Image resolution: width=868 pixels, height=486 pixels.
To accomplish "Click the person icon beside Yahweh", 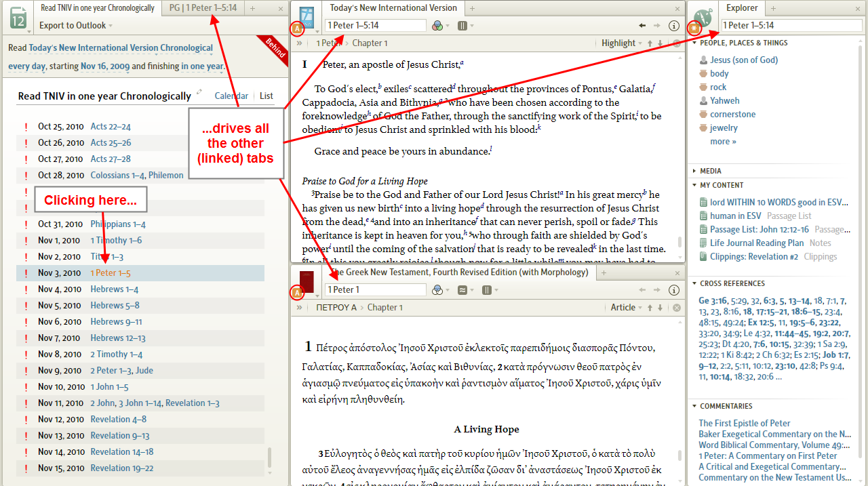I will pos(704,101).
